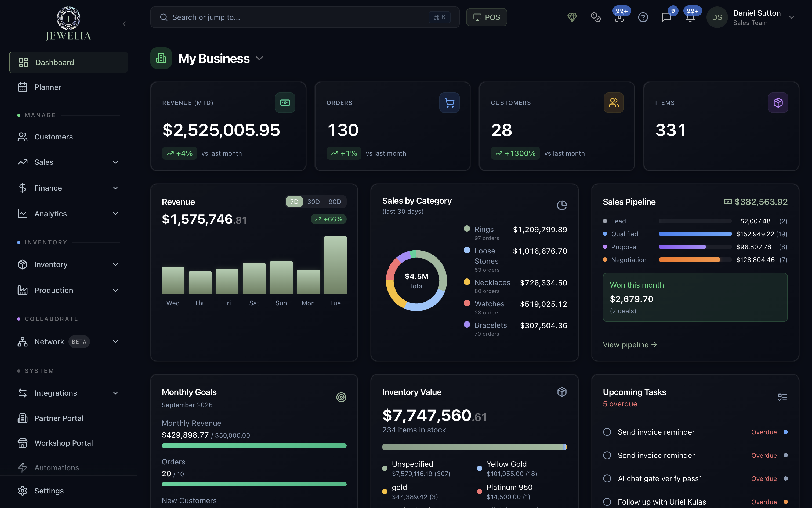Follow the View pipeline link
Image resolution: width=812 pixels, height=508 pixels.
(630, 345)
